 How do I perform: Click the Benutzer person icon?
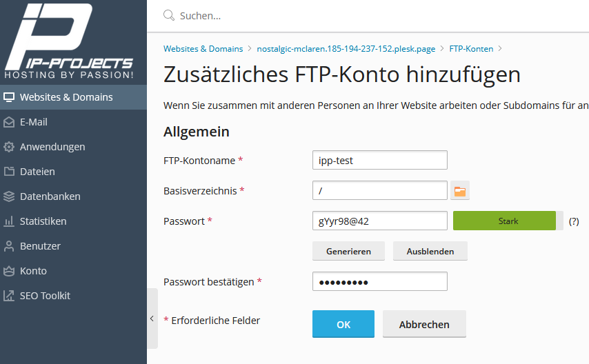(x=9, y=246)
